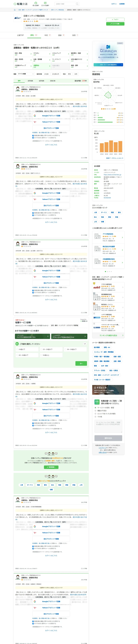The width and height of the screenshot is (138, 644).
Task: Click 口コミを書く green button
Action: point(115,24)
